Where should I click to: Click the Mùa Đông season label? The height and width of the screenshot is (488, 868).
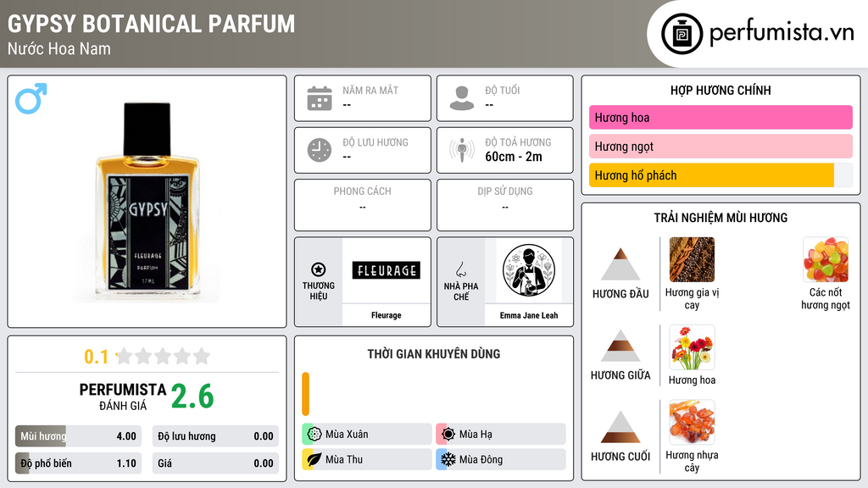point(481,460)
